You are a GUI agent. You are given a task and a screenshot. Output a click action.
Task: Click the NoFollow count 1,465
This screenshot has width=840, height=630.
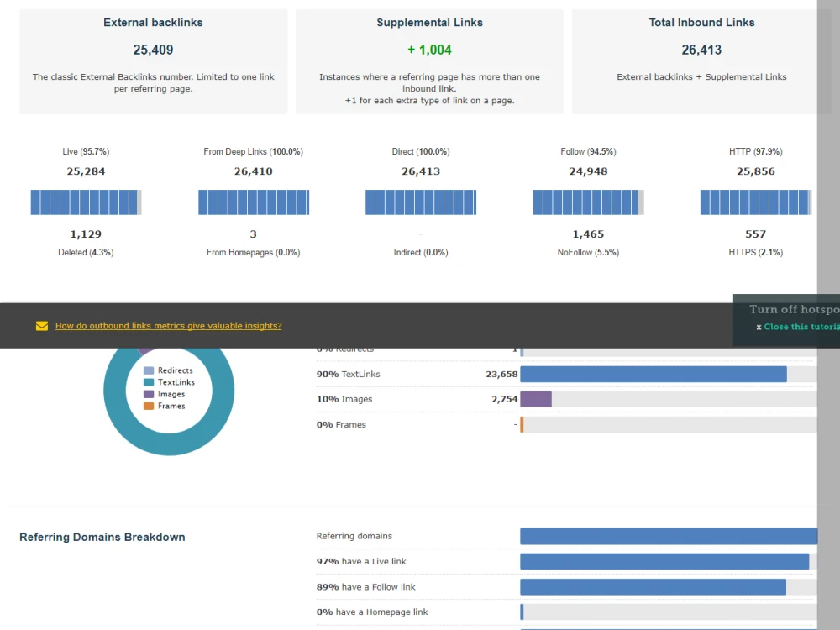[x=588, y=234]
